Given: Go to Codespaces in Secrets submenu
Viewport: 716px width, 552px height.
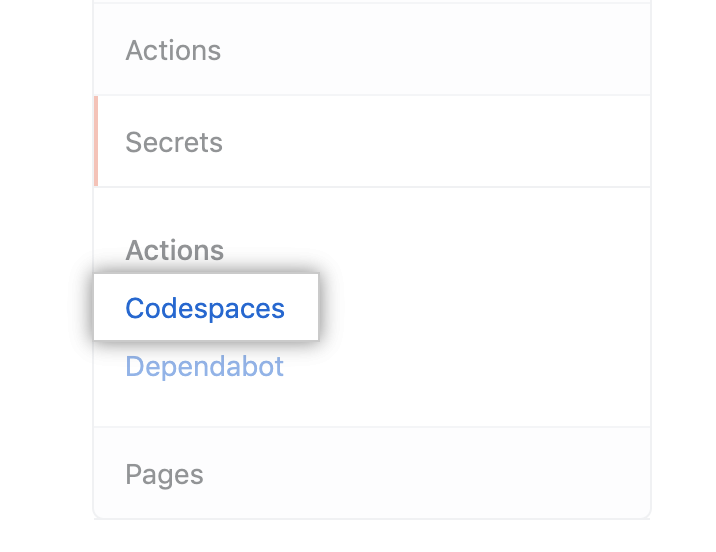Looking at the screenshot, I should (205, 309).
